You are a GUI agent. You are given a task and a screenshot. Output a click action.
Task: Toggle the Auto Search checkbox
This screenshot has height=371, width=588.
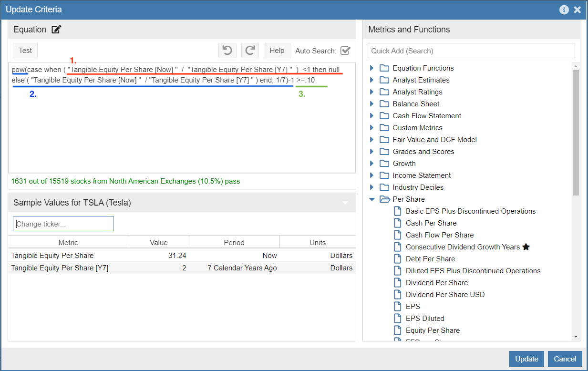346,51
